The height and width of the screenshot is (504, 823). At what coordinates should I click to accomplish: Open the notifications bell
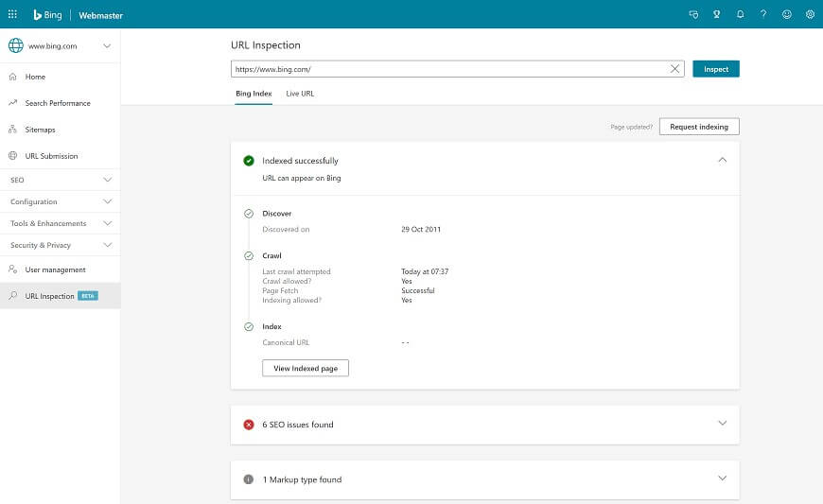(x=740, y=15)
